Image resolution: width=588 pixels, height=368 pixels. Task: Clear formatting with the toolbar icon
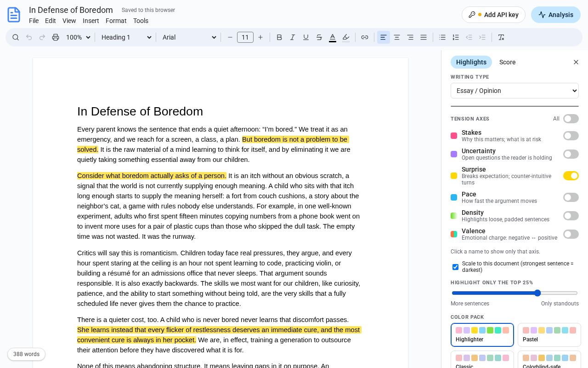(501, 37)
